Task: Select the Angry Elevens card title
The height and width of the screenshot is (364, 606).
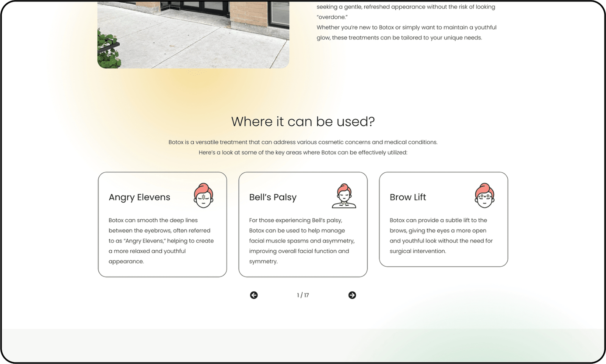Action: point(139,197)
